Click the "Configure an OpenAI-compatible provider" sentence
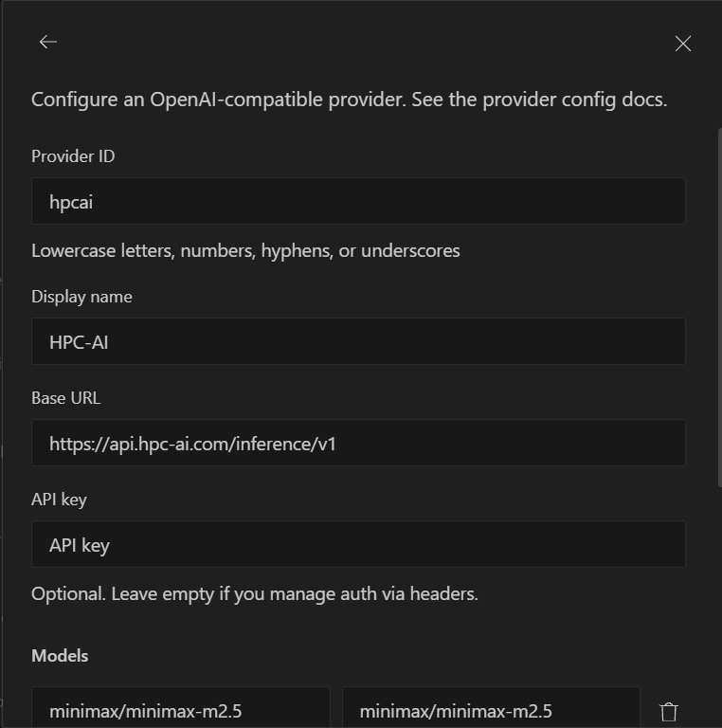 (218, 100)
